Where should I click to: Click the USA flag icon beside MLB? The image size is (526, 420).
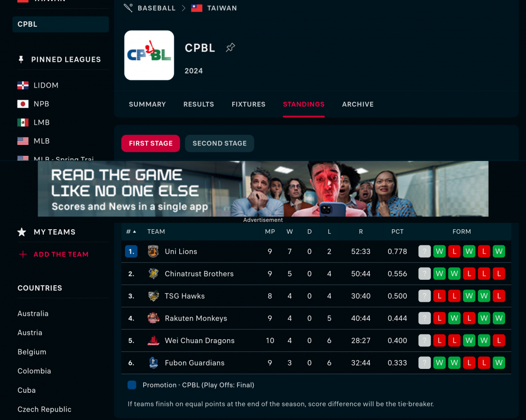(23, 141)
